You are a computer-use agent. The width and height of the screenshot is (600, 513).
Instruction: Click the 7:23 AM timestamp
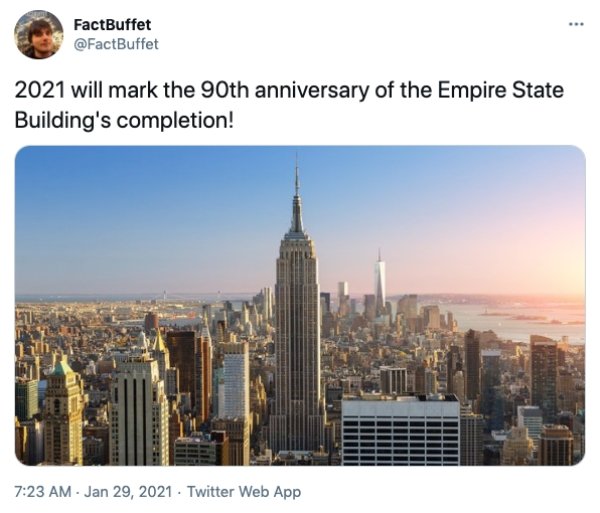pyautogui.click(x=43, y=492)
